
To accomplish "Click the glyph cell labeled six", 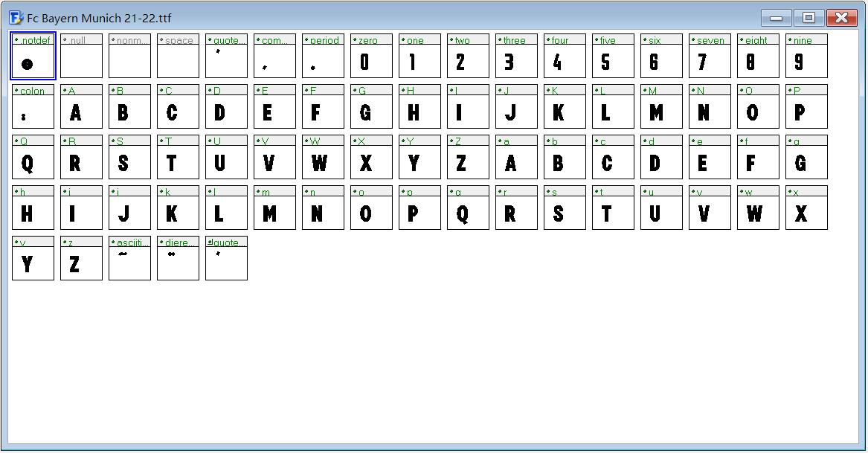I will point(661,56).
